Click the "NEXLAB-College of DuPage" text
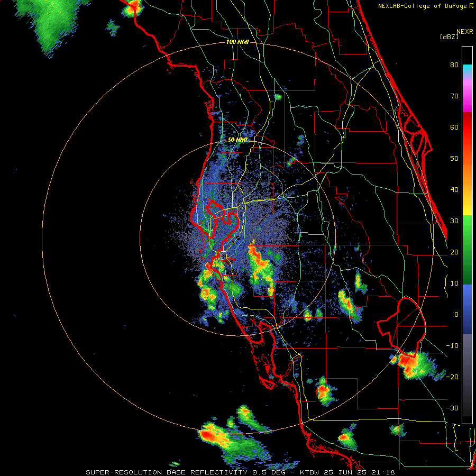Screen dimensions: 476x476 pyautogui.click(x=422, y=6)
